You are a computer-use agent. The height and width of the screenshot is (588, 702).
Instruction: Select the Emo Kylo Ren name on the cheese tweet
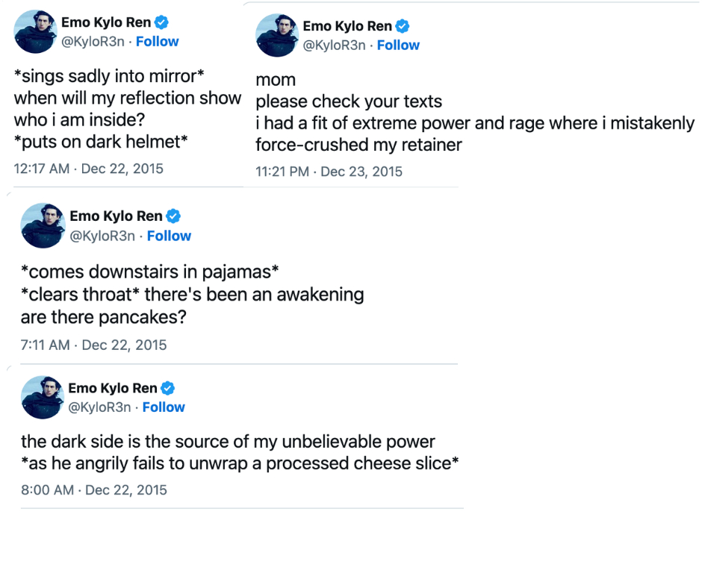113,388
